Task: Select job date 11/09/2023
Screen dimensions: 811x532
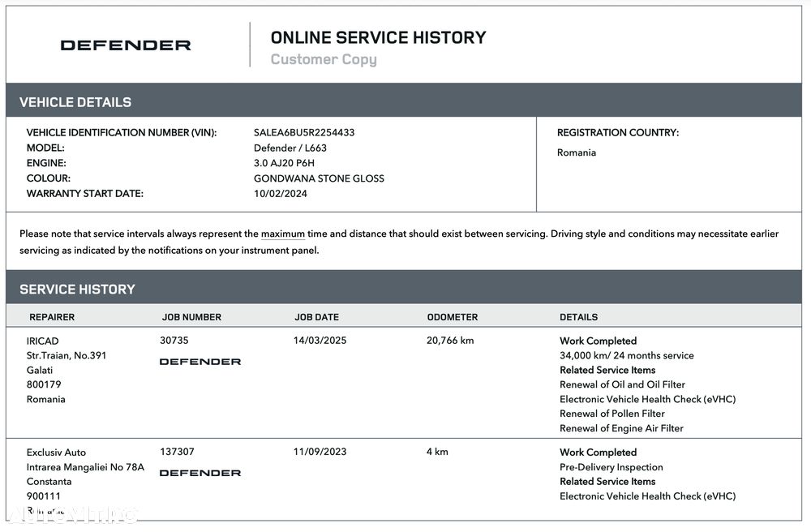Action: (320, 452)
